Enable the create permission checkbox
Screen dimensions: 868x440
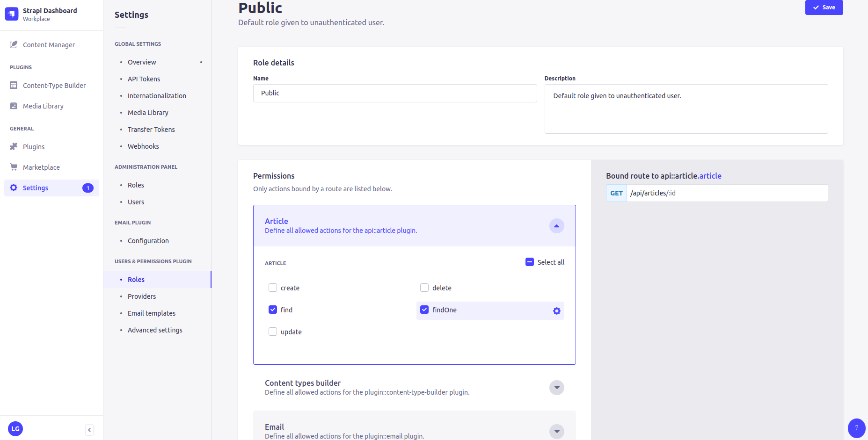pos(273,288)
